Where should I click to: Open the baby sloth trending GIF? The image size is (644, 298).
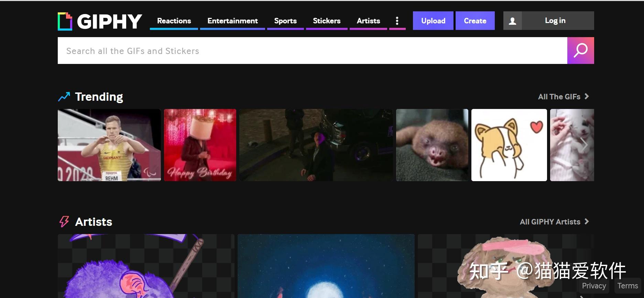432,145
